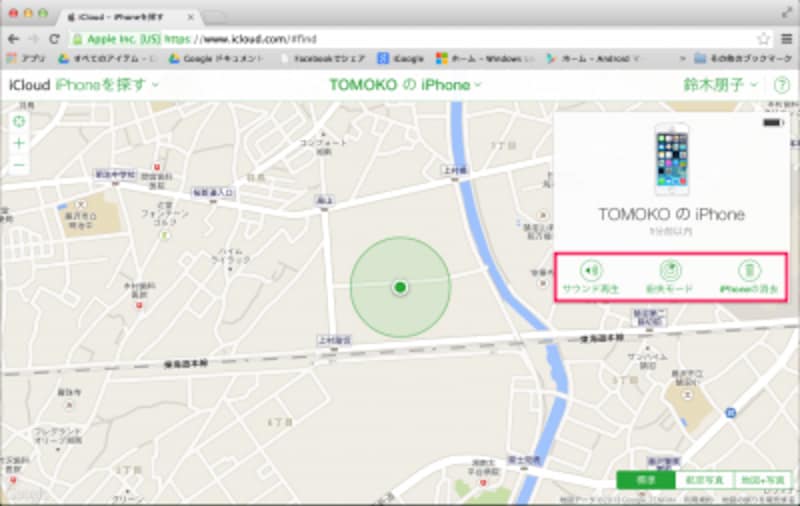Image resolution: width=800 pixels, height=506 pixels.
Task: Click the Apple Inc. secure site badge
Action: (116, 39)
